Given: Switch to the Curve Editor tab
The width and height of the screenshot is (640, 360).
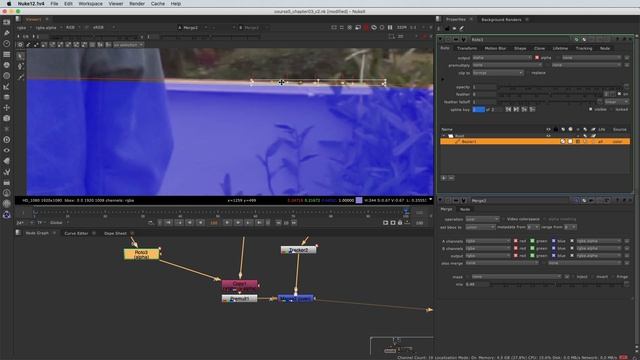Looking at the screenshot, I should (x=76, y=233).
